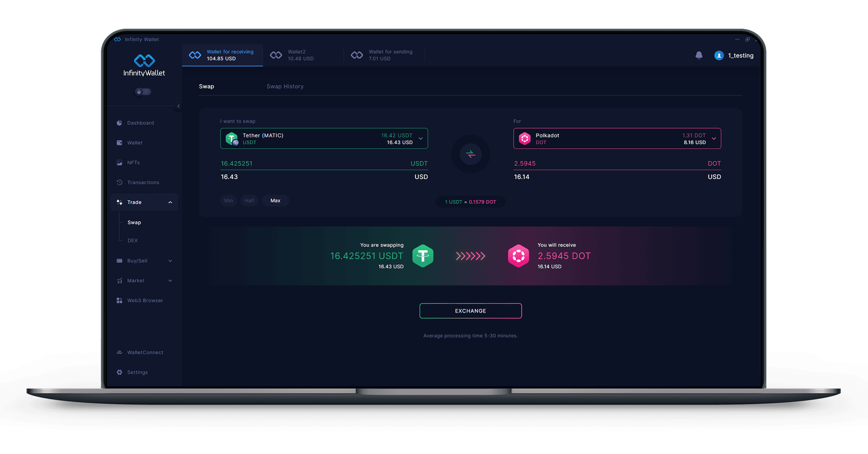
Task: Edit the 16.43 USD amount field
Action: 324,177
